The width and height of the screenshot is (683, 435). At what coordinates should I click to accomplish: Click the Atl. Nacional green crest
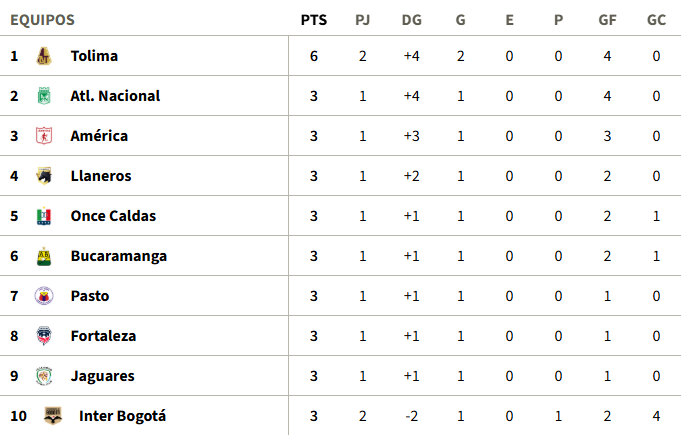(43, 96)
